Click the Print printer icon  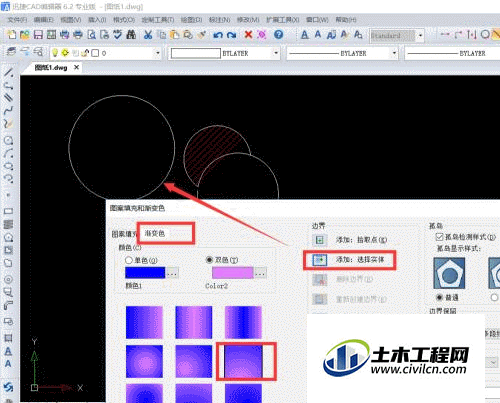78,35
